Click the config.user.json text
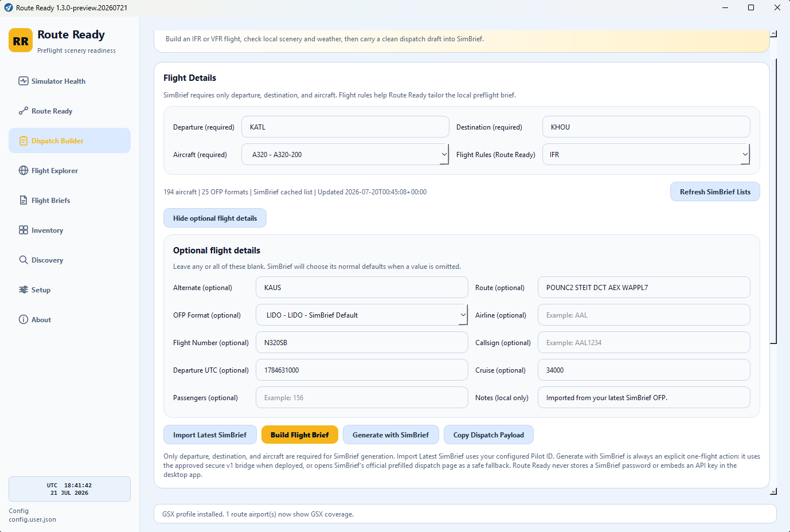The width and height of the screenshot is (790, 532). 32,519
